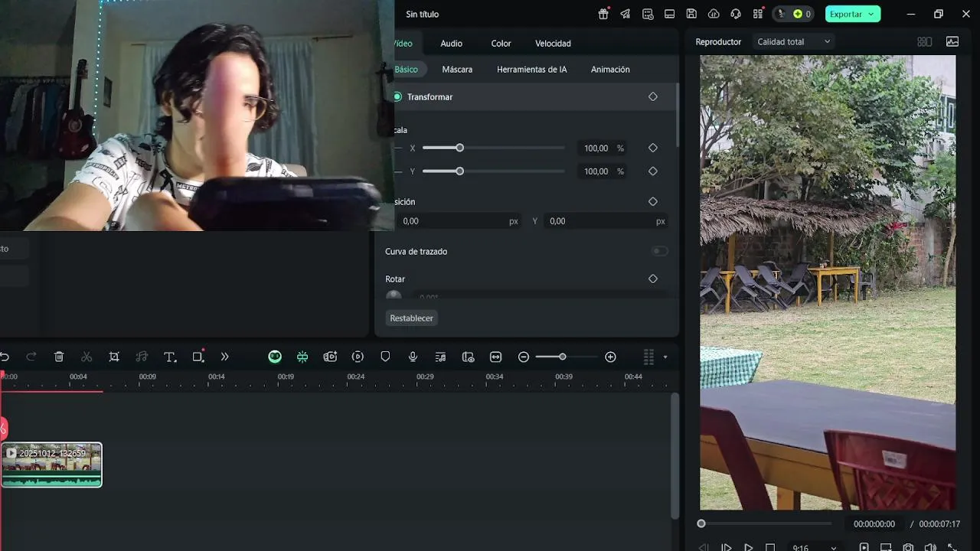This screenshot has width=980, height=551.
Task: Add keyframe for scale X
Action: 653,148
